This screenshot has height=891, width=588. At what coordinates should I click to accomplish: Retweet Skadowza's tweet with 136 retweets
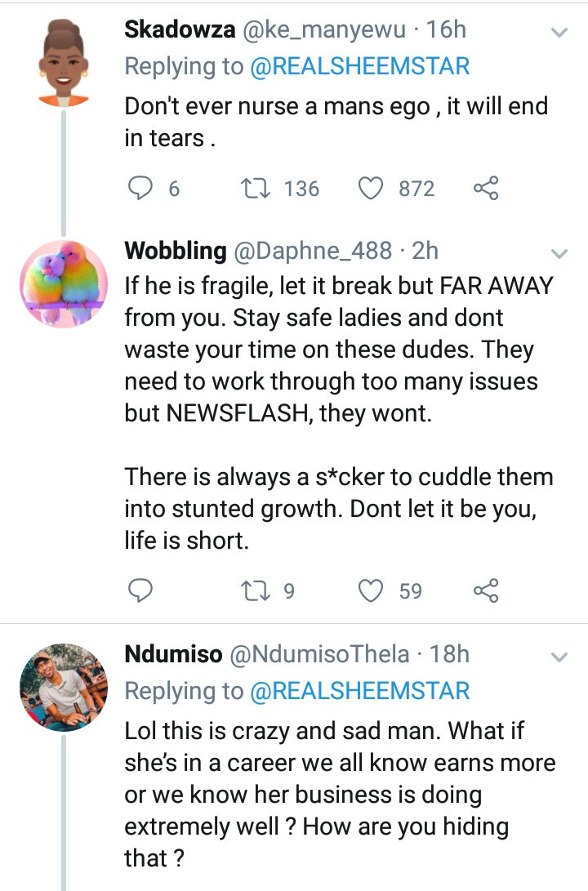click(255, 188)
